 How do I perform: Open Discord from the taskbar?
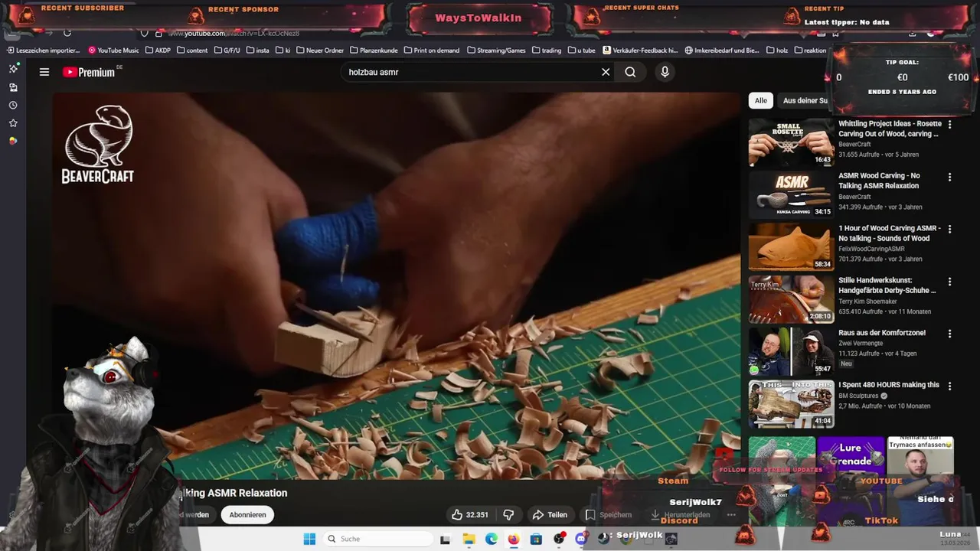(581, 539)
